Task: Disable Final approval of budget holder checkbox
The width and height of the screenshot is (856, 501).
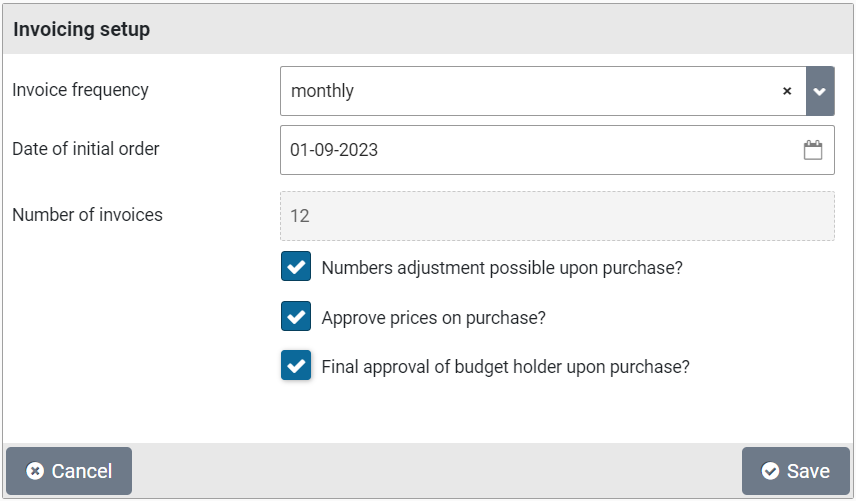Action: coord(296,366)
